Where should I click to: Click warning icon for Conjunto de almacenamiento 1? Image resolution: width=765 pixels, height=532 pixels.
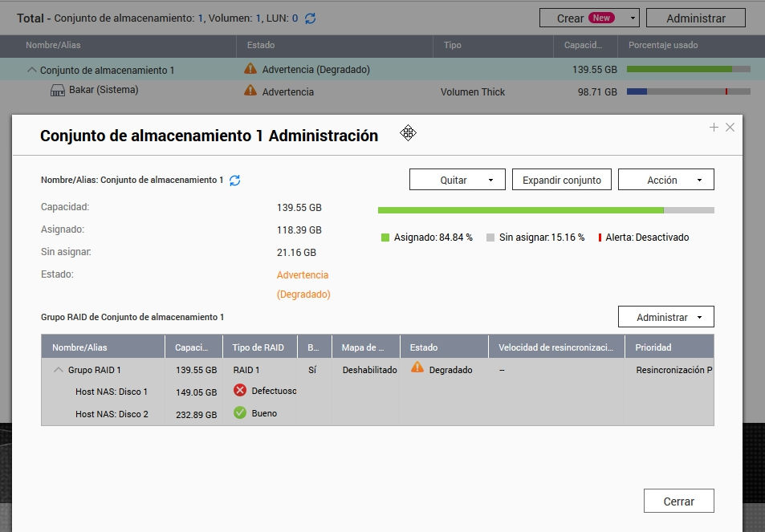click(250, 69)
